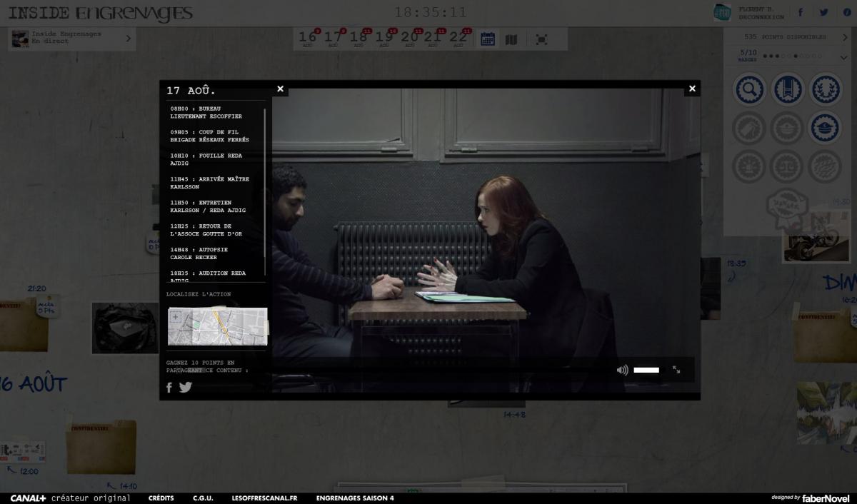857x504 pixels.
Task: Click the Inside Engrenages title logo
Action: click(x=101, y=13)
